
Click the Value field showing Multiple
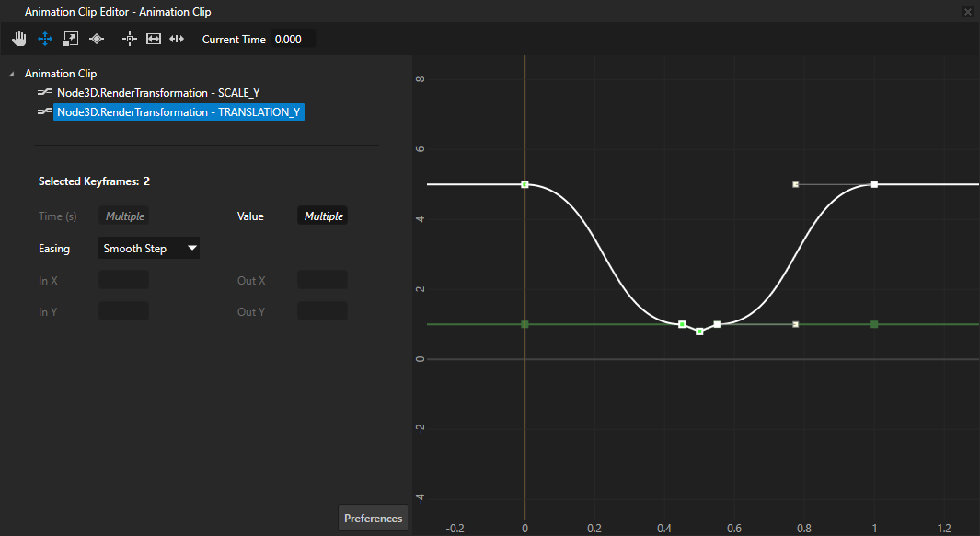point(322,216)
